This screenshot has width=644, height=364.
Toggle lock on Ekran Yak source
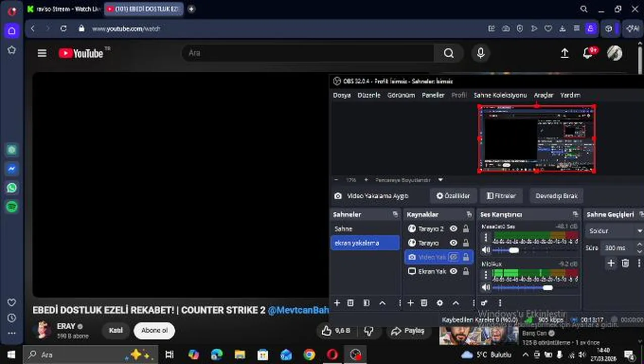[466, 271]
